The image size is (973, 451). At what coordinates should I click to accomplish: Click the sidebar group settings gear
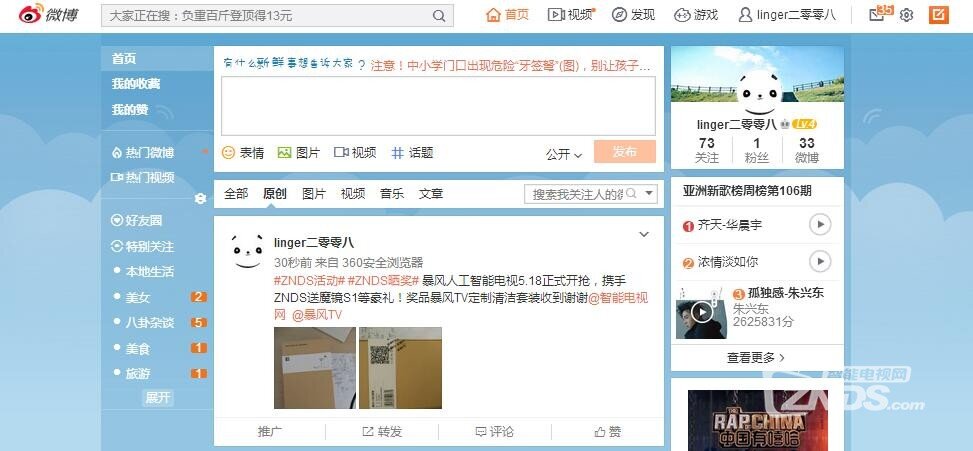(x=200, y=199)
